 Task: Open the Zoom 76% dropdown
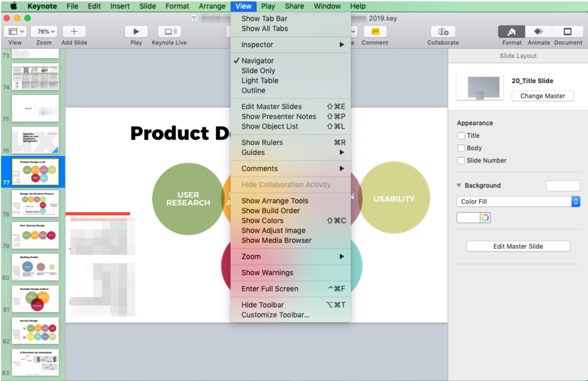tap(44, 32)
